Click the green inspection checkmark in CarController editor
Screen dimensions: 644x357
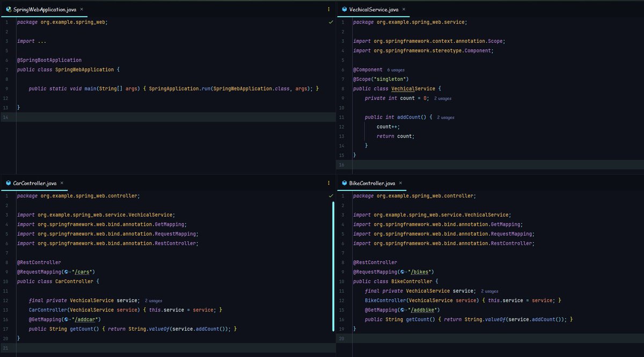(331, 196)
